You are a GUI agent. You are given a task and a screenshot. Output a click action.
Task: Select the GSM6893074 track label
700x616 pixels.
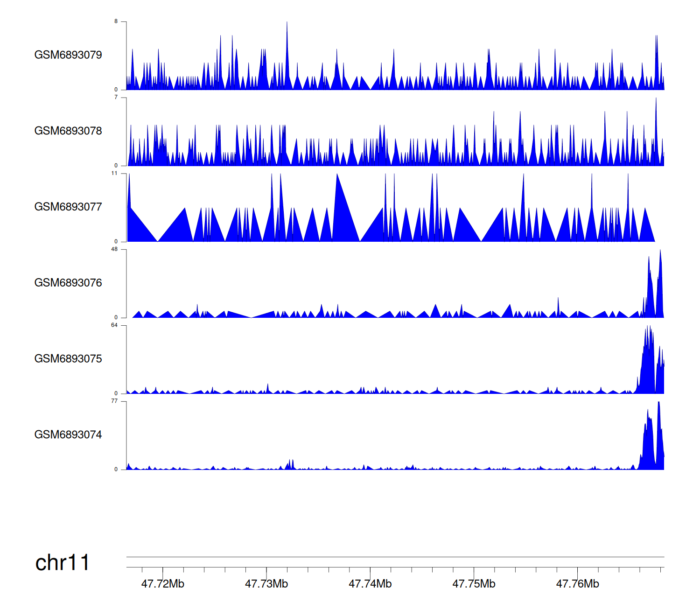[x=68, y=435]
